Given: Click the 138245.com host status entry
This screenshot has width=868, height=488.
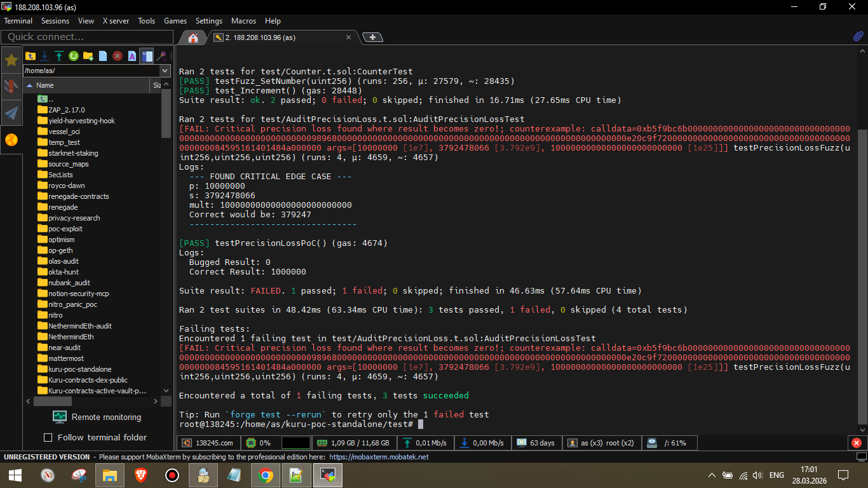Looking at the screenshot, I should pos(208,443).
